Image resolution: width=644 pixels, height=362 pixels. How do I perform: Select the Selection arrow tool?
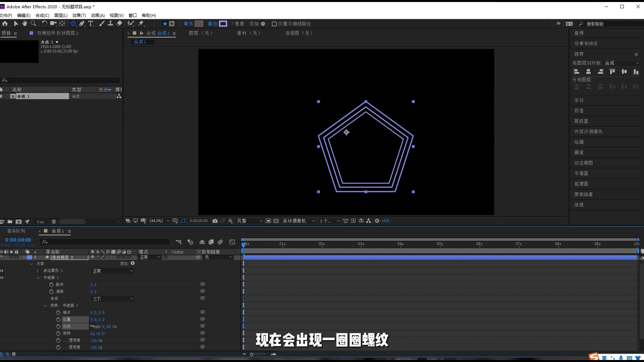[x=16, y=23]
